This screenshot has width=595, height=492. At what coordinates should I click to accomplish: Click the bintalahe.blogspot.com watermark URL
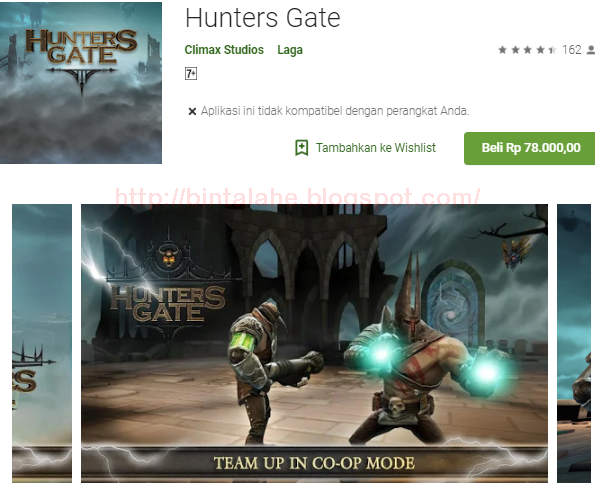click(x=298, y=196)
